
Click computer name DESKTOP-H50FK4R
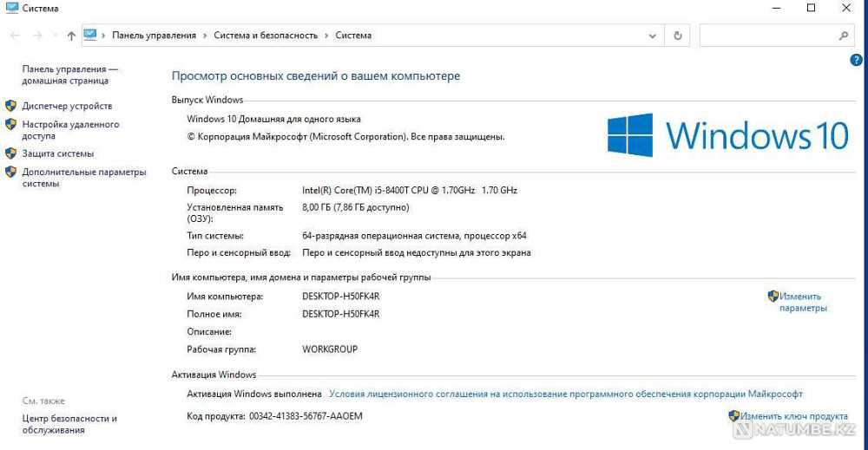coord(341,296)
